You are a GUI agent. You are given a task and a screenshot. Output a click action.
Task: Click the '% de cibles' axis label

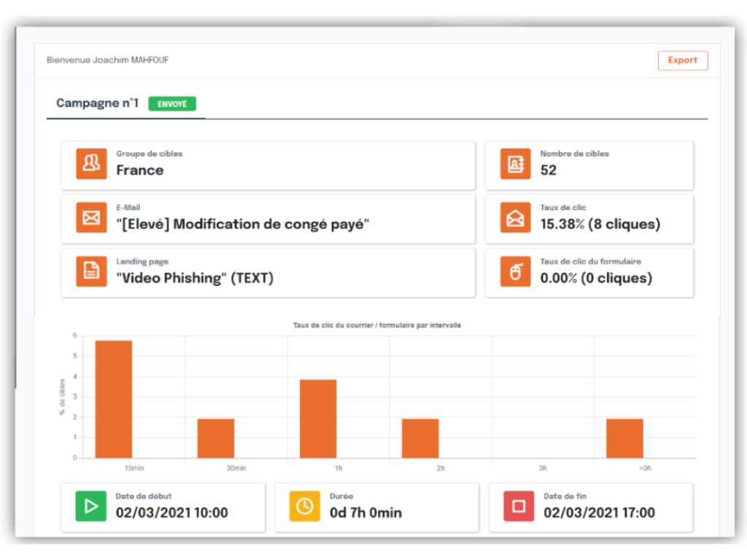[62, 397]
